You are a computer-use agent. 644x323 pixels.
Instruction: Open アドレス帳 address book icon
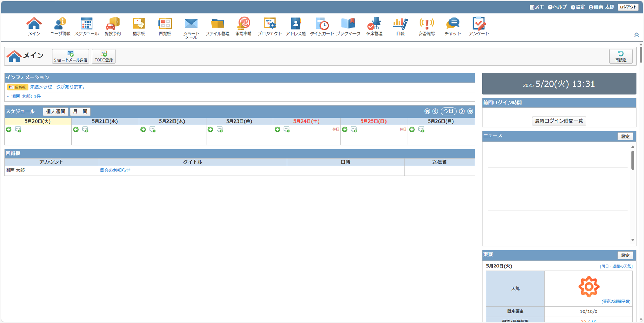click(296, 27)
